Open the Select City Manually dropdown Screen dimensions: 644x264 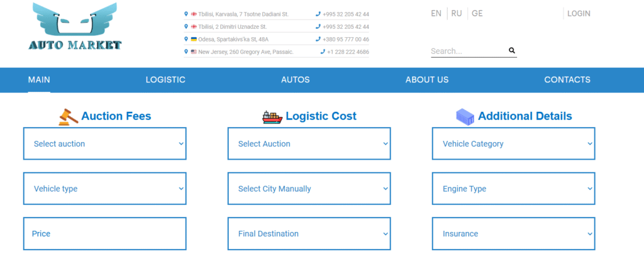[309, 189]
